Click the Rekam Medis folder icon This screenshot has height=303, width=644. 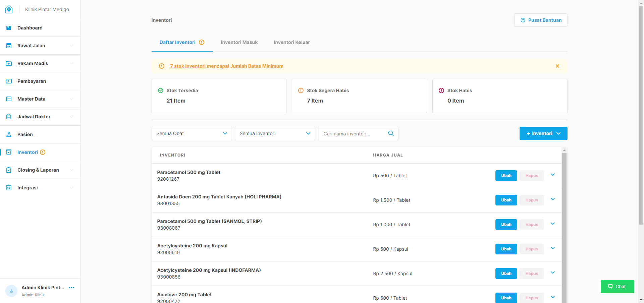tap(9, 63)
